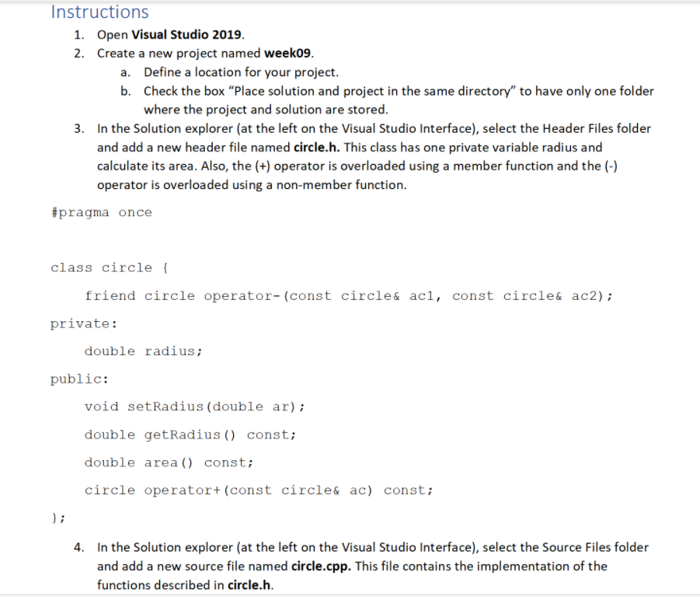Select step 3 mentioning Solution explorer
The image size is (700, 597).
click(x=373, y=128)
